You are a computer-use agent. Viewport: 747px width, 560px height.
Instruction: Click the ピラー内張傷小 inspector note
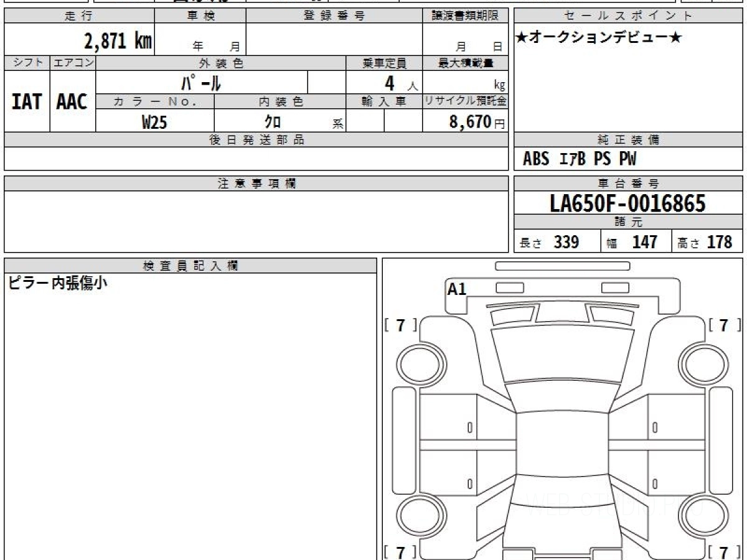click(57, 283)
